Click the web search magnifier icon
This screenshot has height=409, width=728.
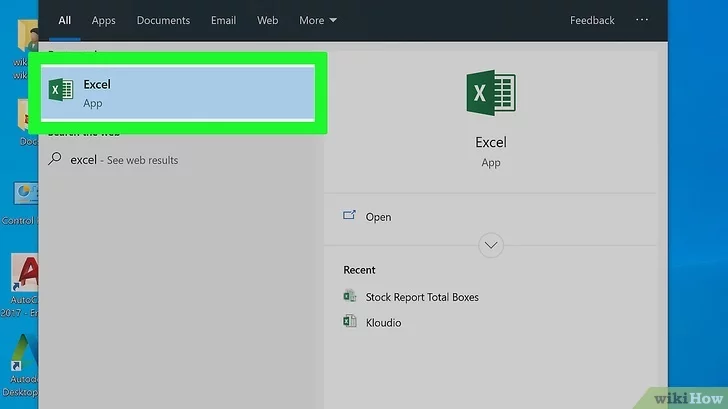tap(55, 159)
